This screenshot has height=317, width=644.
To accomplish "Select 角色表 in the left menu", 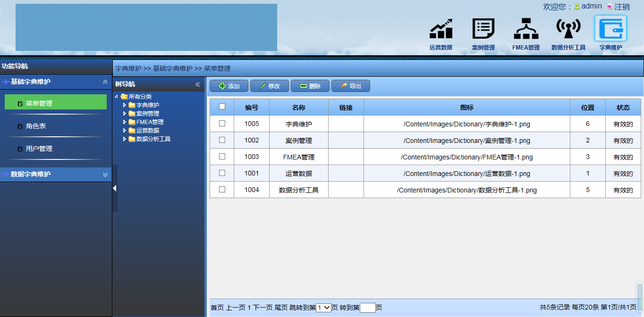I will 36,126.
